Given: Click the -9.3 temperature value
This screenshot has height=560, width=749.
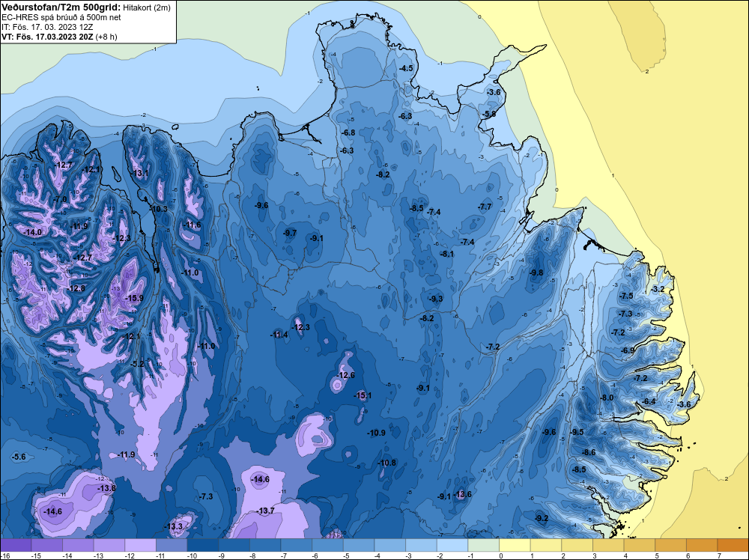Looking at the screenshot, I should tap(435, 299).
